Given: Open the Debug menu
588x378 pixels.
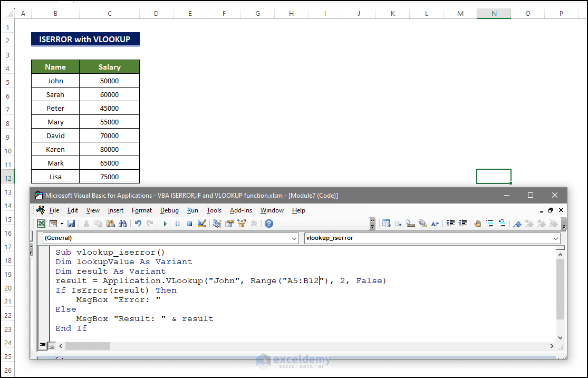Looking at the screenshot, I should coord(169,210).
